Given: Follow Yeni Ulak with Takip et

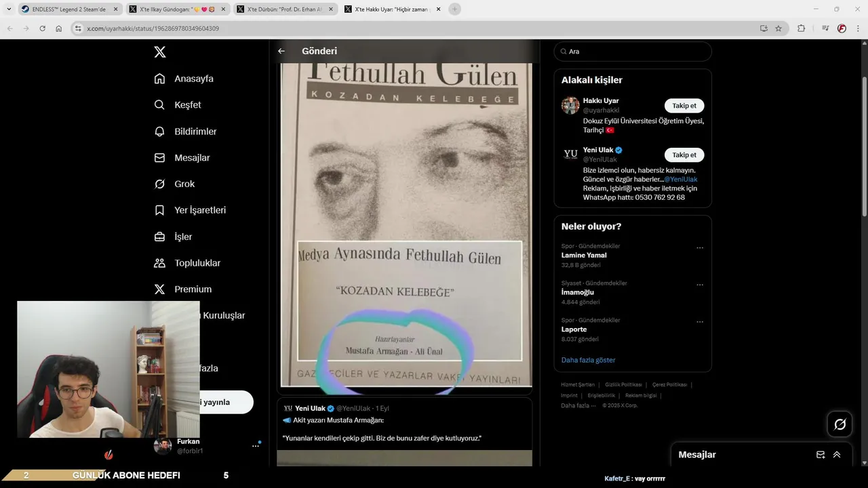Looking at the screenshot, I should 684,155.
